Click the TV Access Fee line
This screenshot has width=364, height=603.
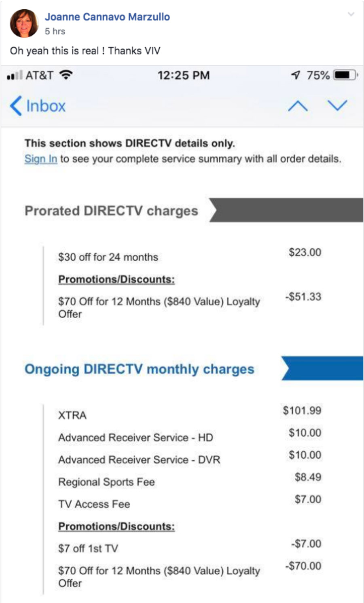click(94, 504)
